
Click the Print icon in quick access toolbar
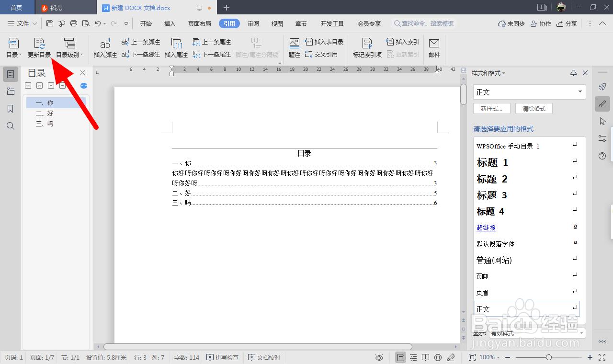click(x=74, y=23)
